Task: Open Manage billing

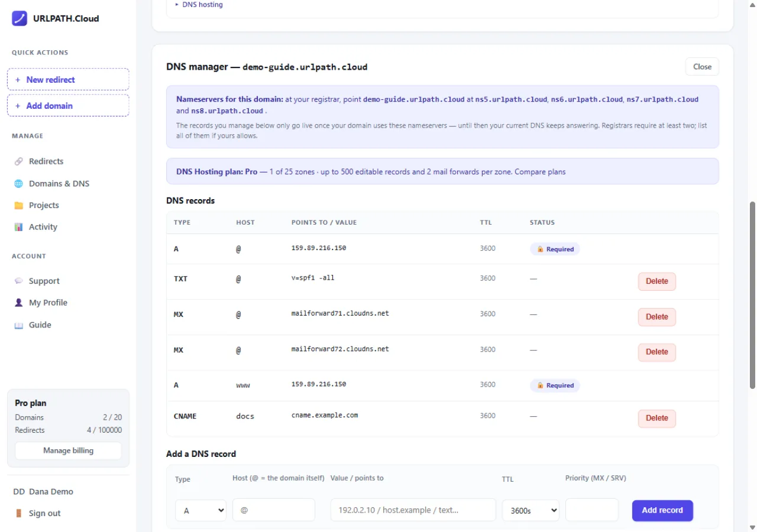Action: pos(68,450)
